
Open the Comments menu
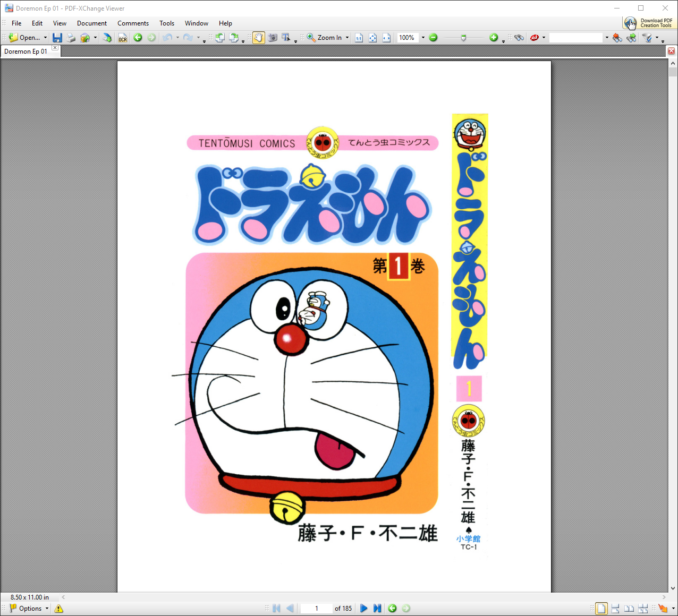click(133, 23)
